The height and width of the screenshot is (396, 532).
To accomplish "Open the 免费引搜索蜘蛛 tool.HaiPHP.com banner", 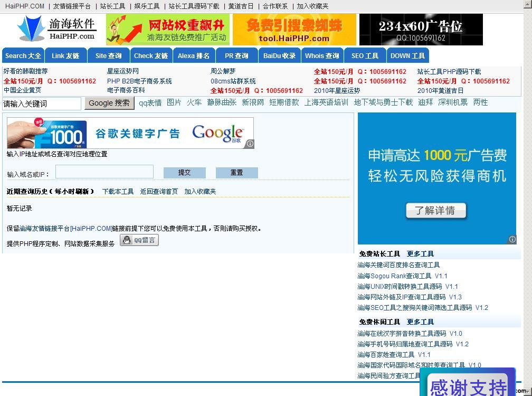I will (294, 30).
